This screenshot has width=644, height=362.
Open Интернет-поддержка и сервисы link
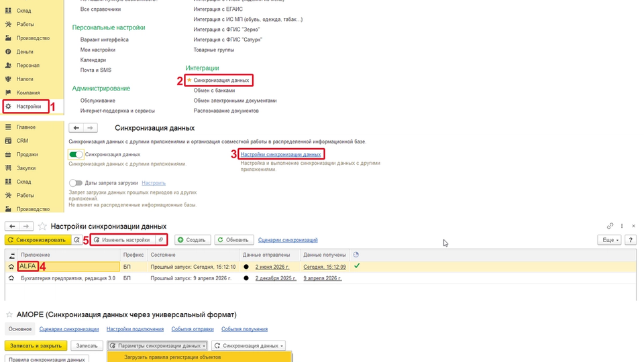[x=117, y=111]
